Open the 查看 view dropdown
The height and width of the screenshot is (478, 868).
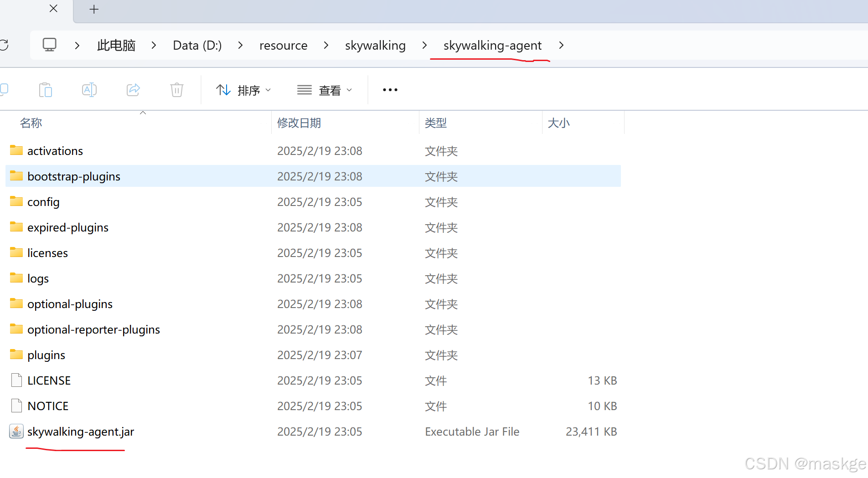[x=325, y=90]
